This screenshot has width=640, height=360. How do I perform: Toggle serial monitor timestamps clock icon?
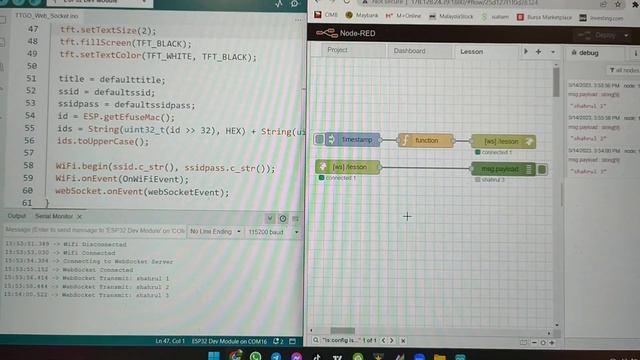283,219
